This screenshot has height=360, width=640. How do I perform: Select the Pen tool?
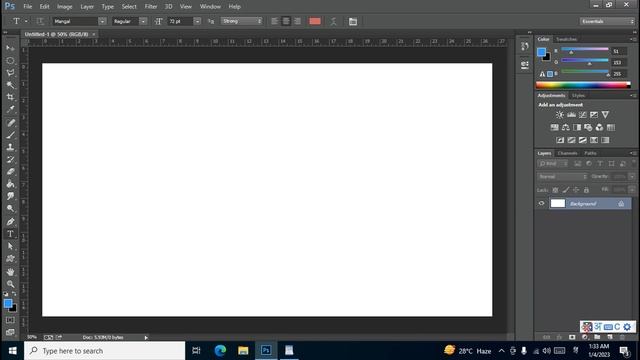click(x=10, y=222)
